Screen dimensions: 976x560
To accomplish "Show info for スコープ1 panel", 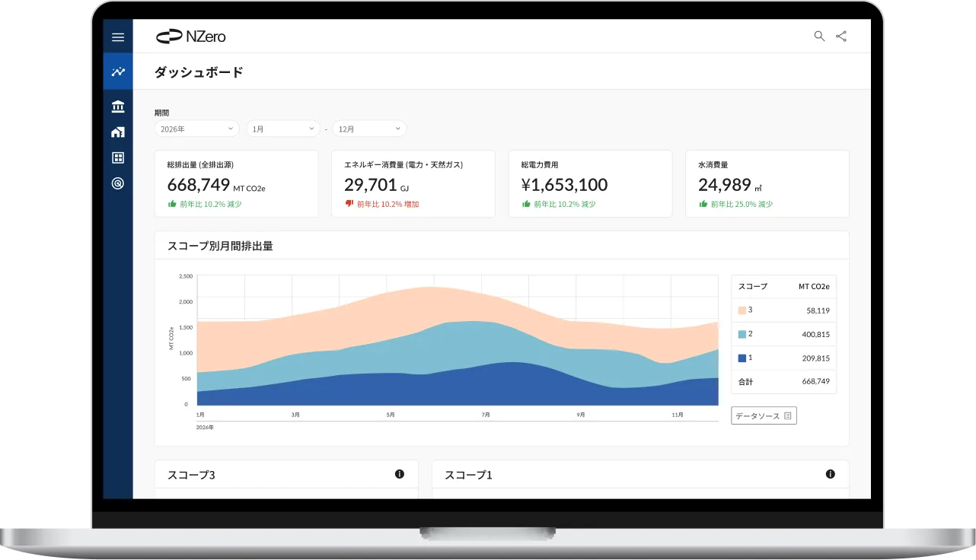I will pyautogui.click(x=830, y=474).
